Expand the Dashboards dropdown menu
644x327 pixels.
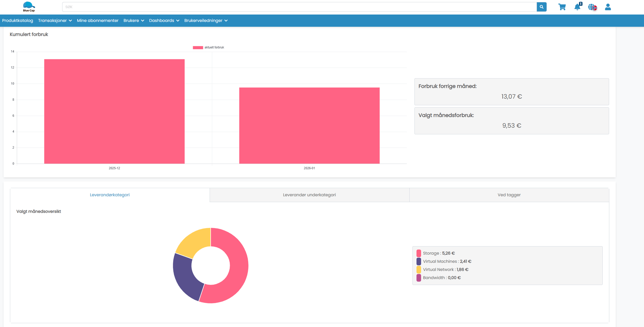pos(164,21)
